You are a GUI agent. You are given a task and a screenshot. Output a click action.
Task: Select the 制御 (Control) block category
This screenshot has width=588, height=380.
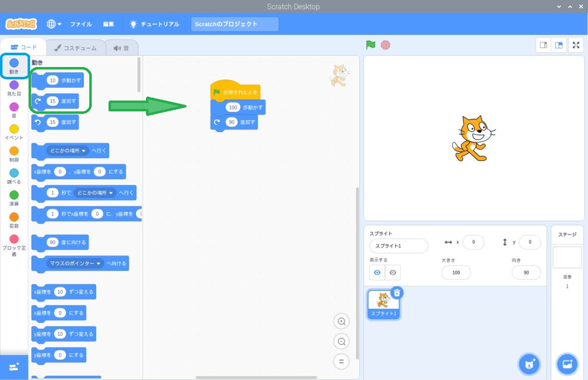(14, 152)
